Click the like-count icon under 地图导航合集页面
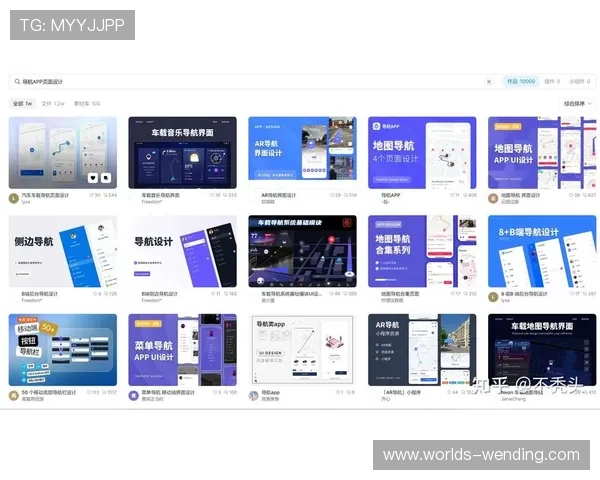600x480 pixels. (x=453, y=294)
